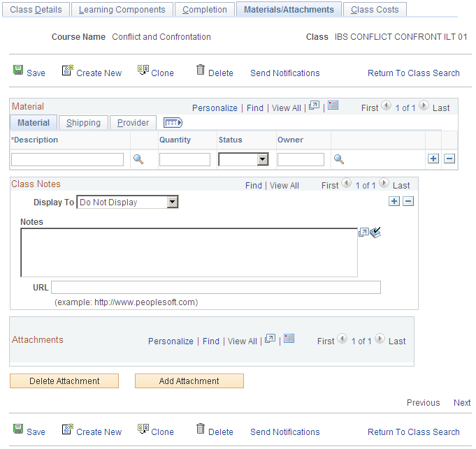Focus the Owner input field
Screen dimensions: 476x449
301,159
